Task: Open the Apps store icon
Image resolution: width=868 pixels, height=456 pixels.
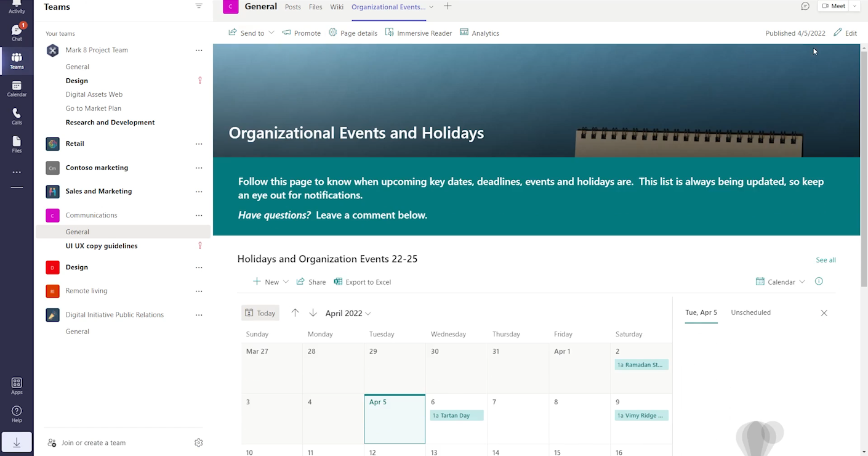Action: click(x=17, y=386)
